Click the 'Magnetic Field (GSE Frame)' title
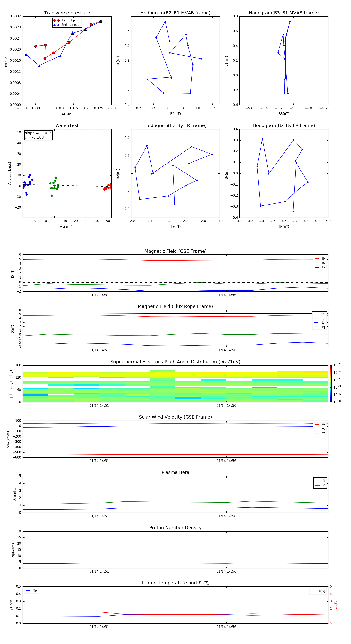The width and height of the screenshot is (351, 644). (175, 251)
